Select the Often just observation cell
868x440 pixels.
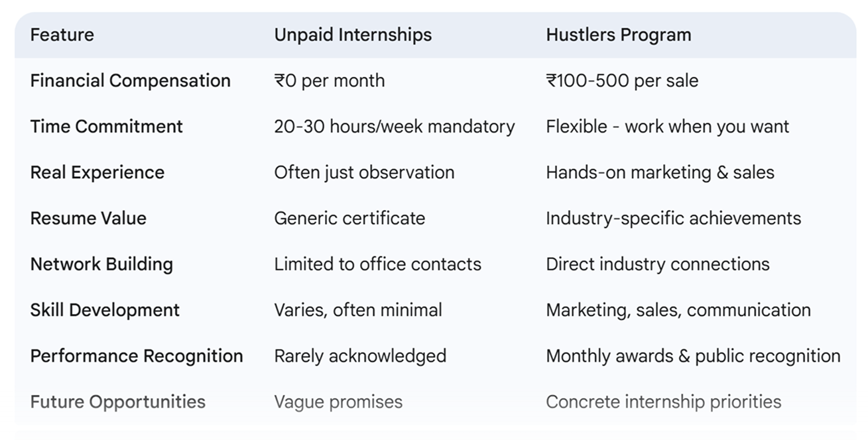click(x=364, y=172)
